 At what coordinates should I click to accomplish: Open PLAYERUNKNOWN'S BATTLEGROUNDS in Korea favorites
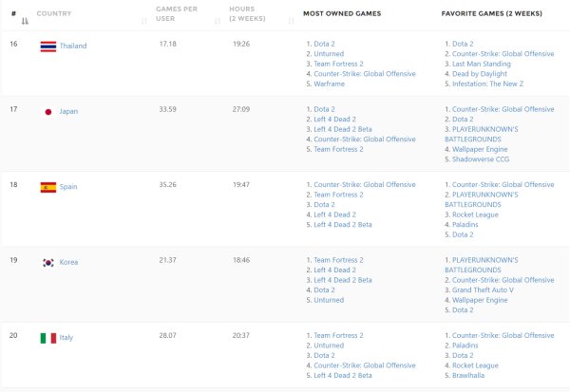click(482, 265)
